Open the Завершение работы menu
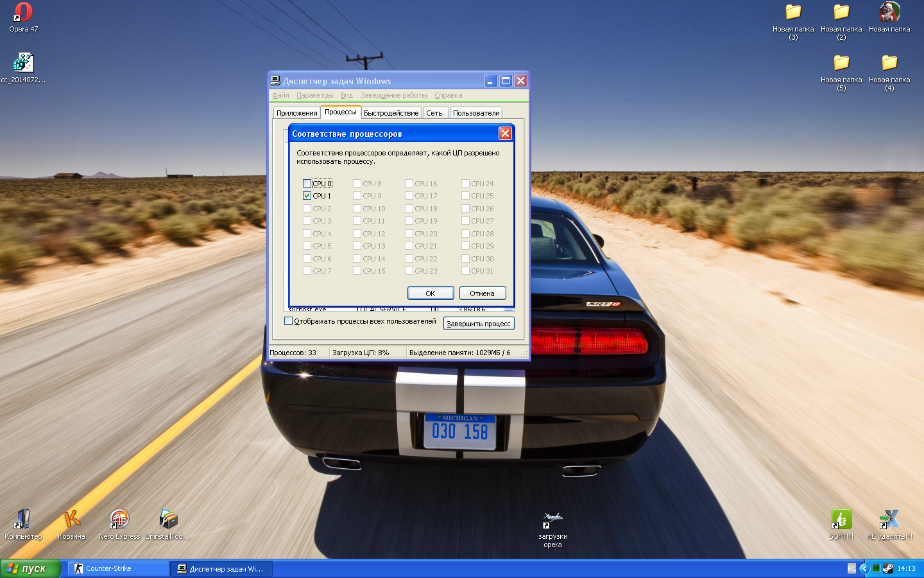 393,95
